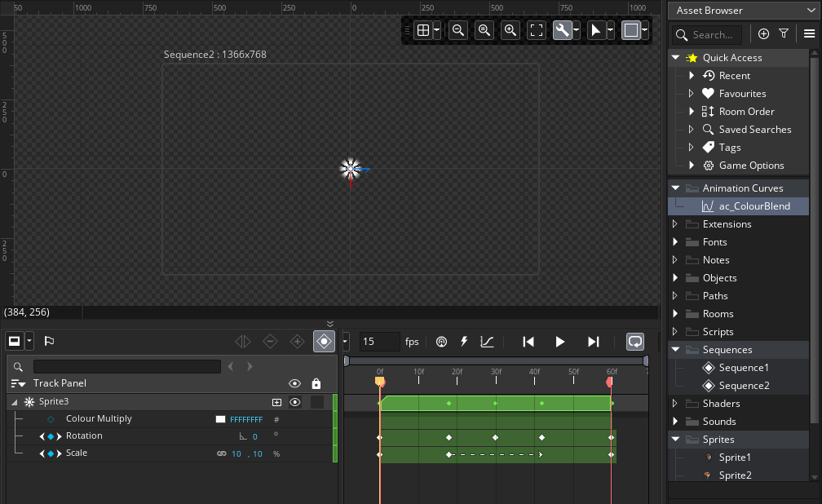822x504 pixels.
Task: Edit the FFFFFFFF colour value
Action: click(x=246, y=419)
